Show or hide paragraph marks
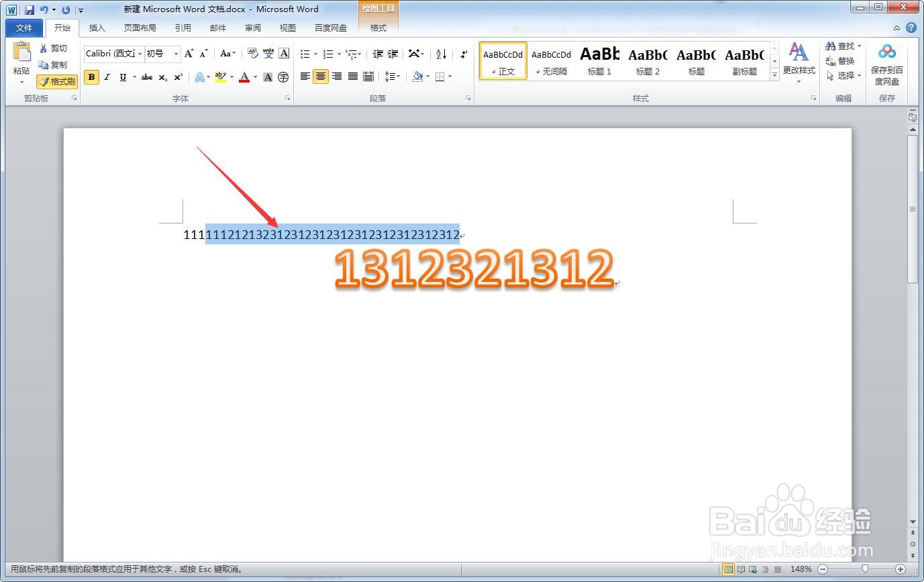This screenshot has height=582, width=924. point(463,54)
